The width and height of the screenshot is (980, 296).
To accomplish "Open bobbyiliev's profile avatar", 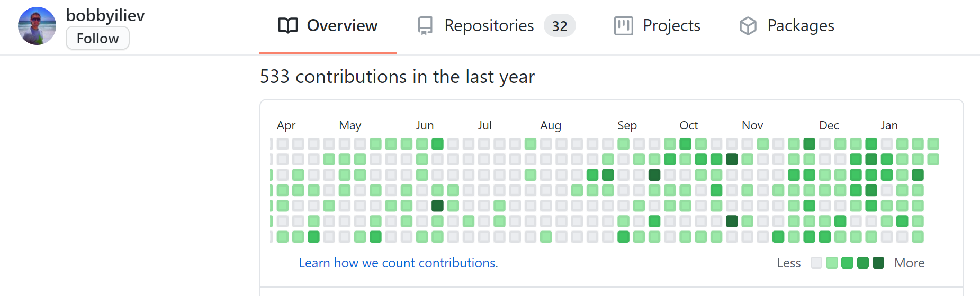I will 37,26.
